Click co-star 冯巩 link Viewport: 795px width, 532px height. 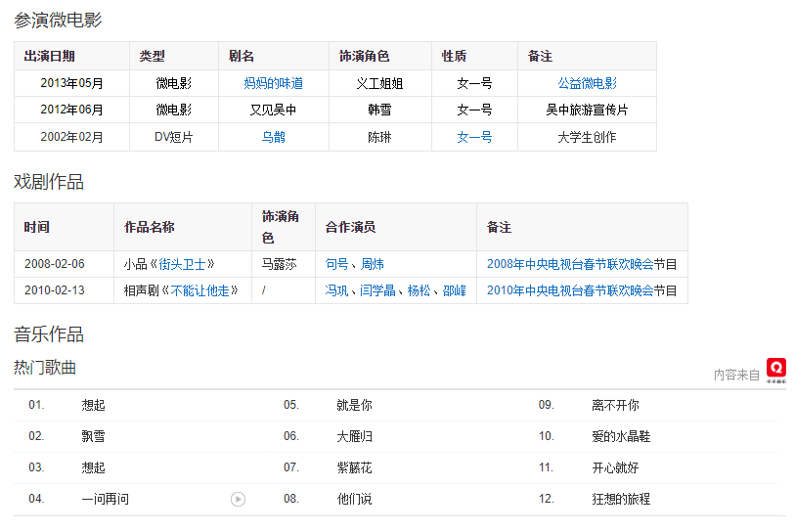pyautogui.click(x=336, y=290)
